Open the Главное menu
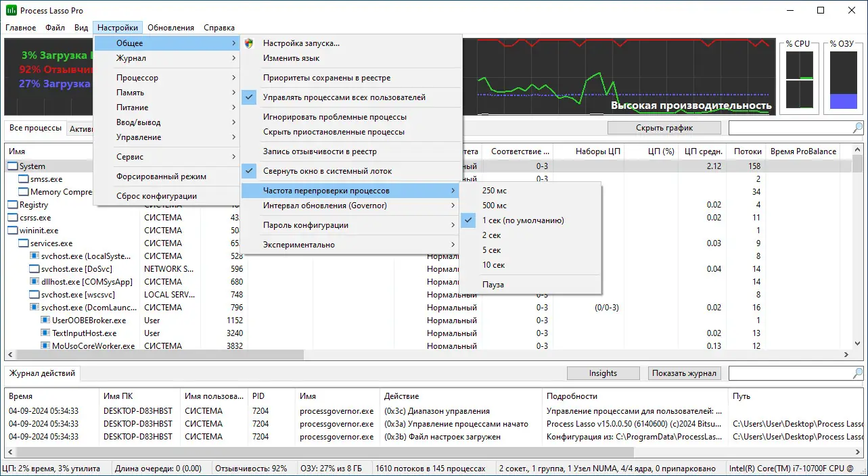Viewport: 868px width, 476px height. [21, 28]
